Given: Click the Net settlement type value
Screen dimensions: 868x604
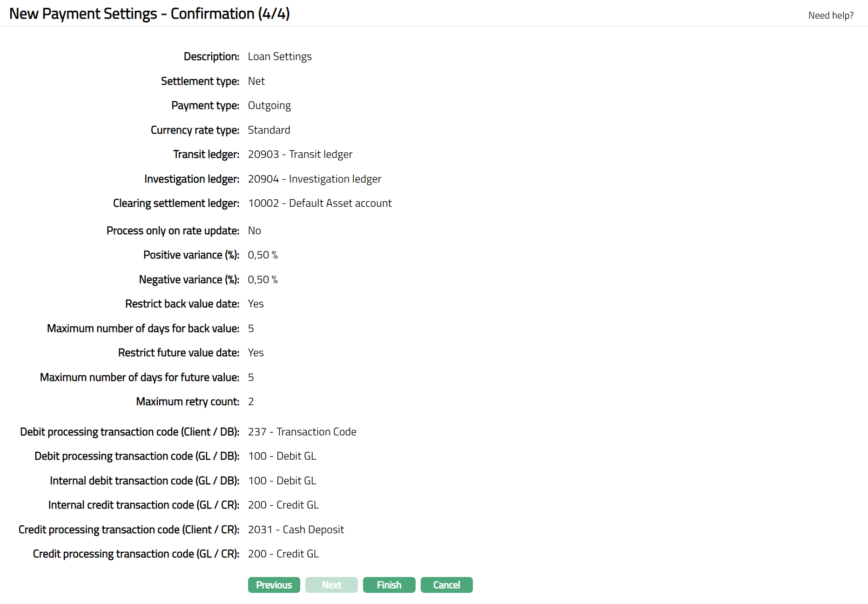Looking at the screenshot, I should pos(256,81).
